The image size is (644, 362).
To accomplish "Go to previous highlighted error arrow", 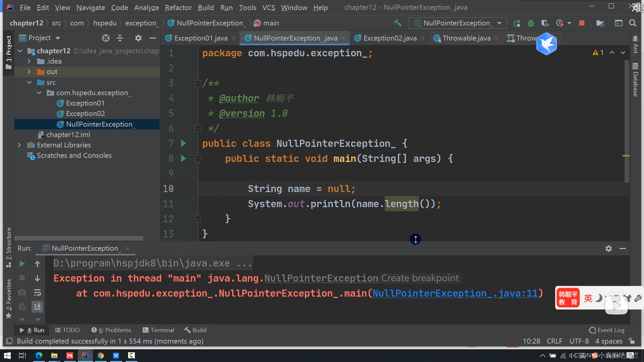I will point(612,53).
